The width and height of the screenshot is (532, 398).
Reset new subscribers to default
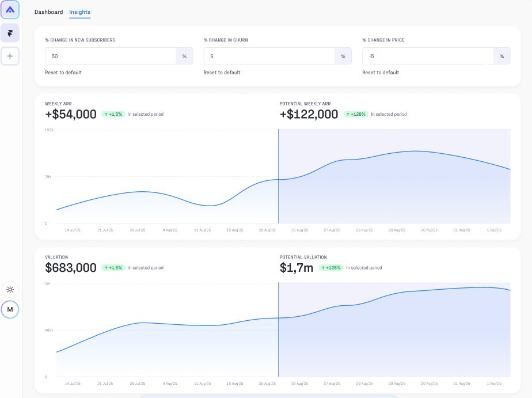click(x=63, y=72)
